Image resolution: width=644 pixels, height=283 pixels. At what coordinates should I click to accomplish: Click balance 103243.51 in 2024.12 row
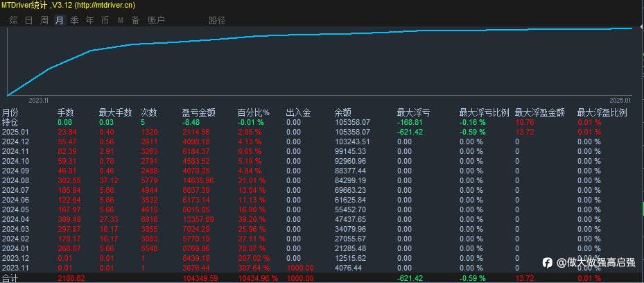click(352, 141)
